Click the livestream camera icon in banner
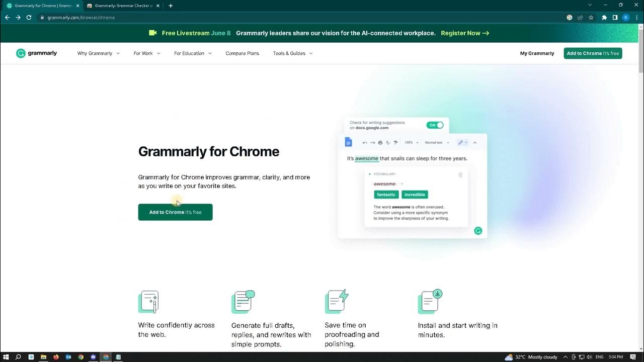Viewport: 644px width, 362px height. coord(153,33)
